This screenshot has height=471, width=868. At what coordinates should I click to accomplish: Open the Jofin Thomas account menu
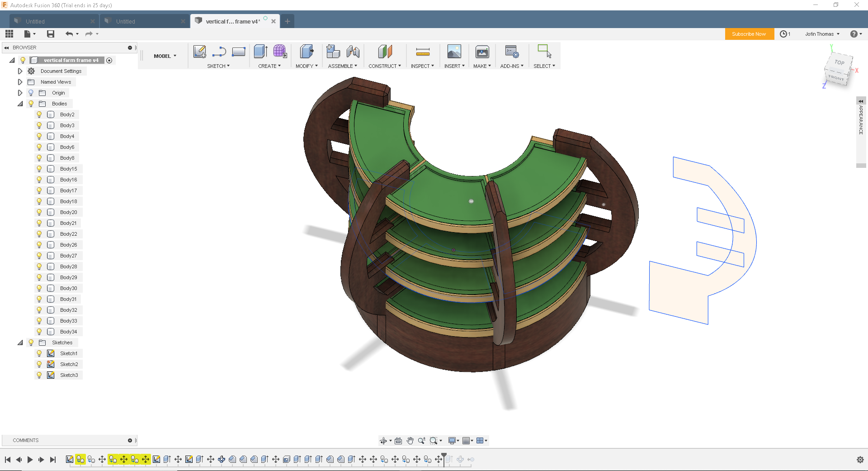(x=822, y=34)
